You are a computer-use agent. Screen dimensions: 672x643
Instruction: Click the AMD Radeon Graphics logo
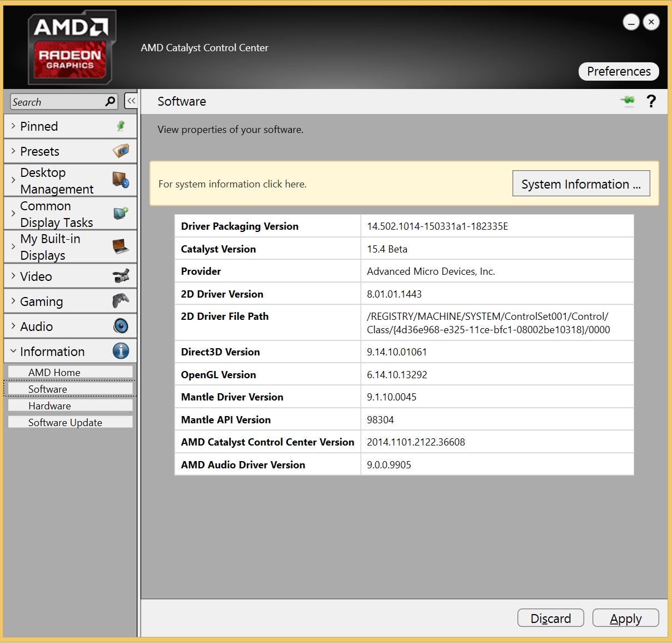(72, 47)
